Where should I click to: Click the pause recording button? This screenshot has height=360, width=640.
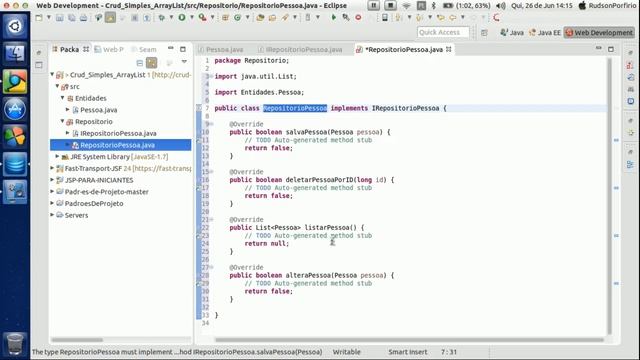click(x=373, y=5)
